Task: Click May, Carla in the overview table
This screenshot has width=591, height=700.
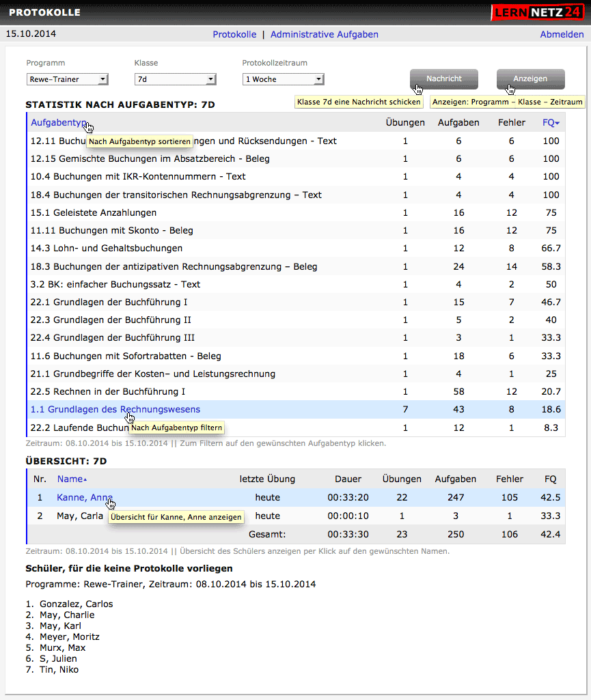Action: coord(80,516)
